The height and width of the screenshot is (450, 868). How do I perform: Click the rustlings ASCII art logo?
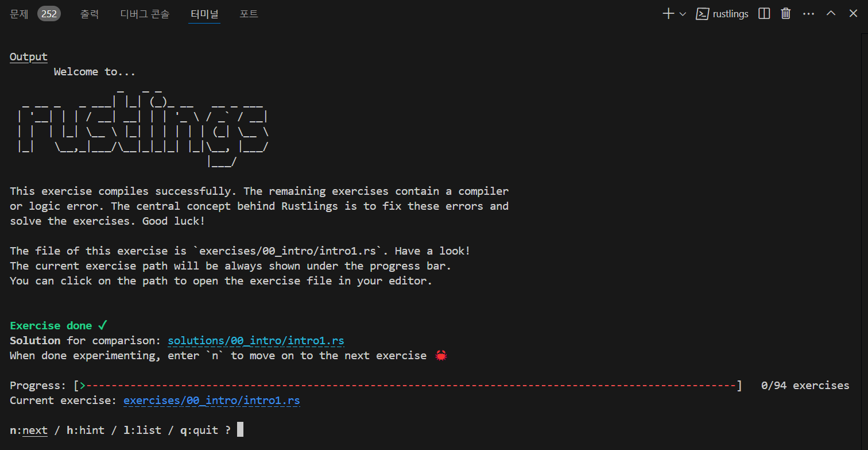(x=142, y=128)
